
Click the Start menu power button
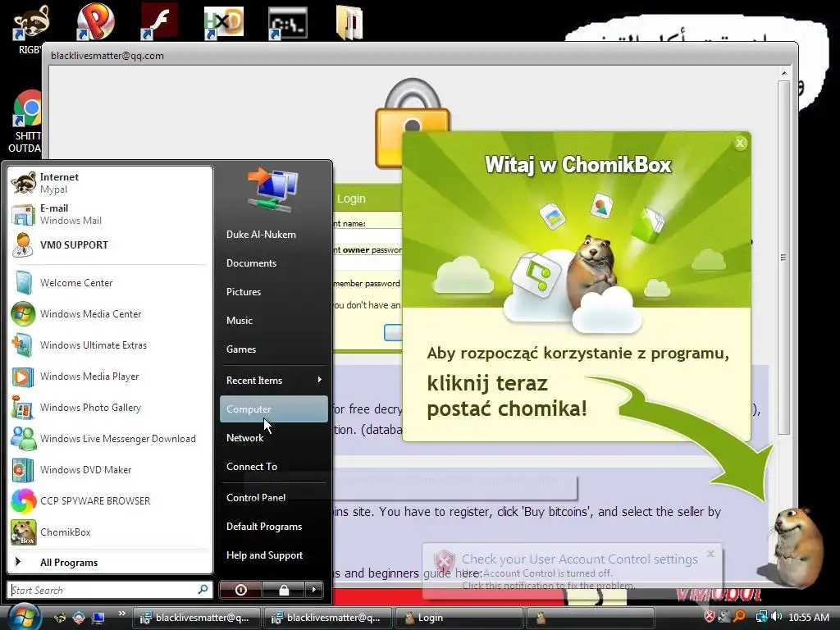[x=240, y=590]
